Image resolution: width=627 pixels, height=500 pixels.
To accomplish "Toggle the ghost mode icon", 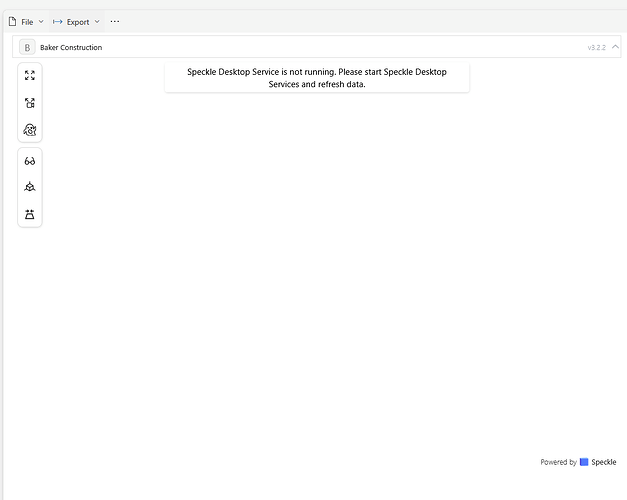I will tap(30, 130).
